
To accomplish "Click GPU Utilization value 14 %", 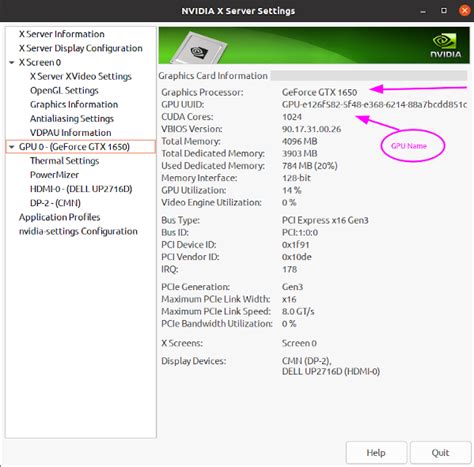I will coord(292,190).
